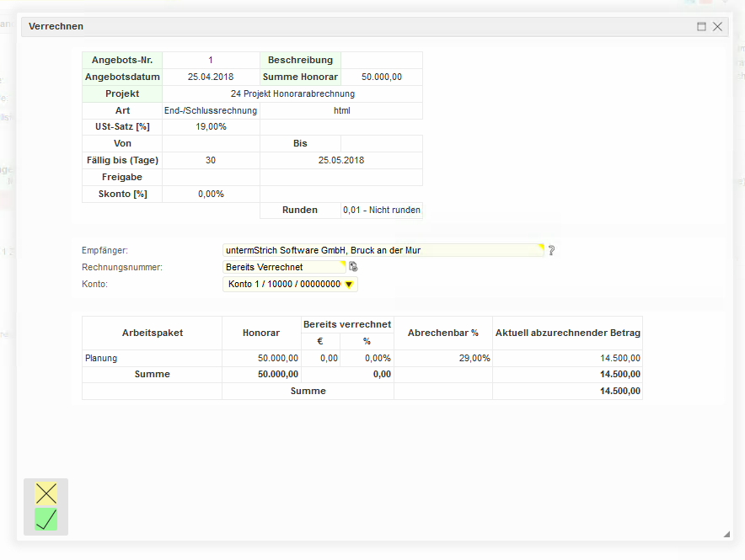Cancel with the yellow X button
Viewport: 745px width, 560px height.
[46, 493]
